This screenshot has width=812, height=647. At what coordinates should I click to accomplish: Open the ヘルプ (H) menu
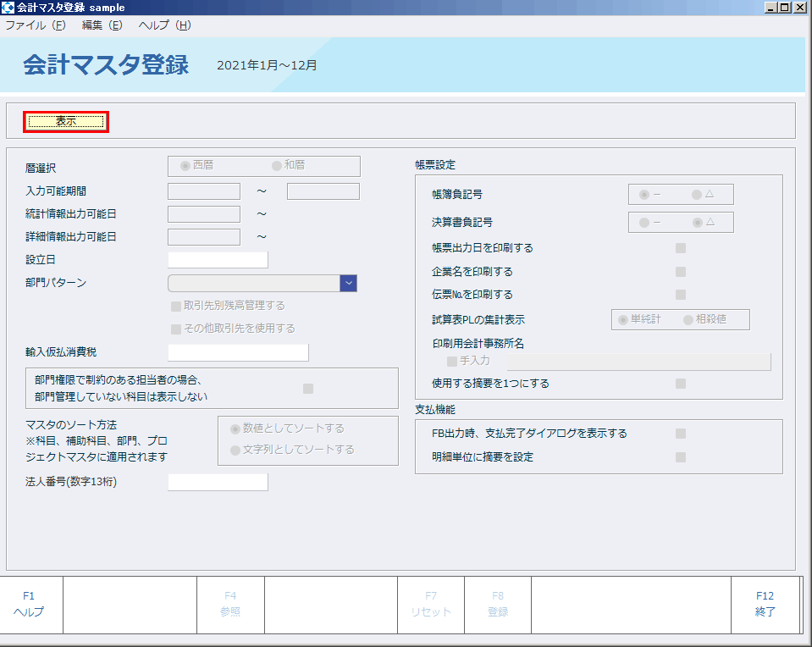tap(164, 25)
